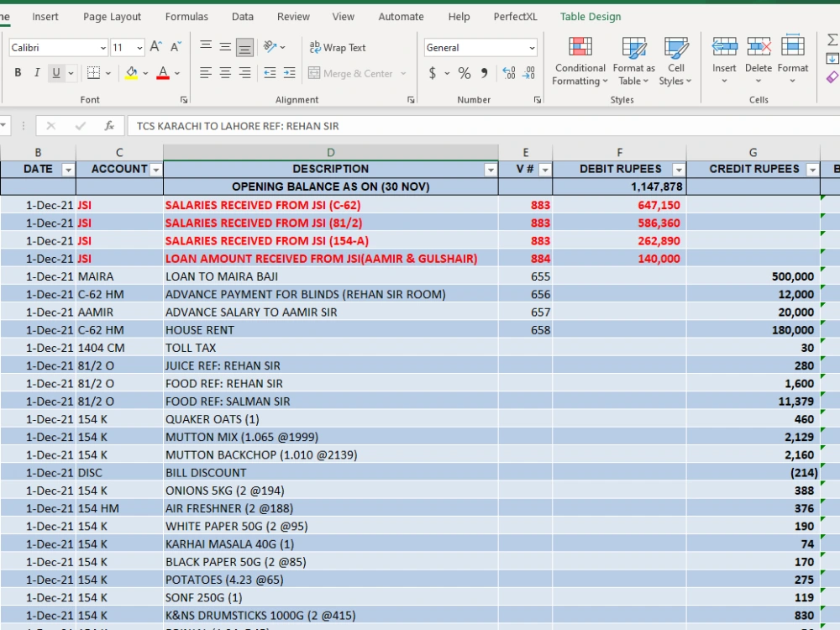This screenshot has height=630, width=840.
Task: Click Clear eraser icon
Action: [x=832, y=77]
